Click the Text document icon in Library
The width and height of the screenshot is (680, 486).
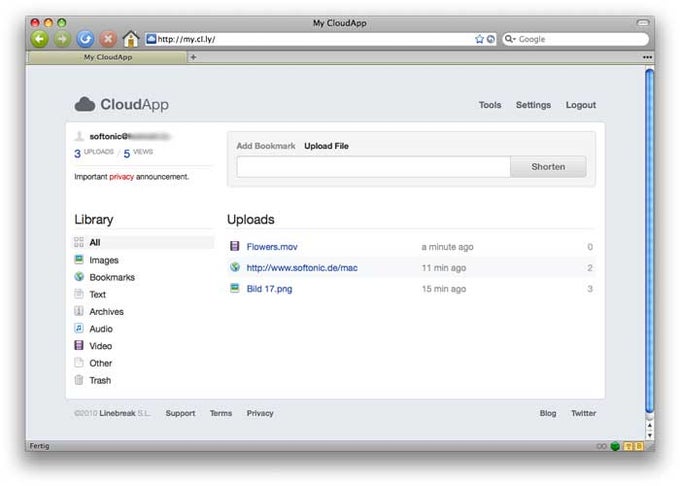(x=78, y=294)
